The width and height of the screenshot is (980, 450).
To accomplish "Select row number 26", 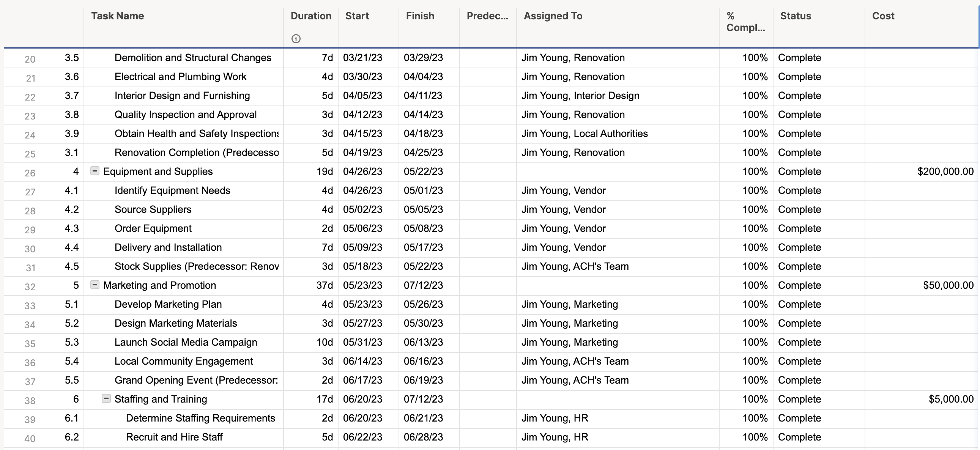I will pyautogui.click(x=30, y=173).
